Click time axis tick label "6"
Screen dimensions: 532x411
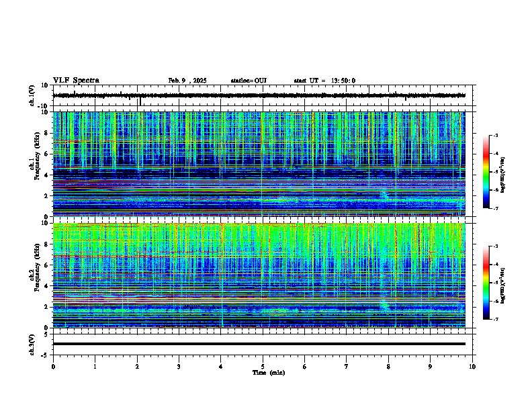pos(305,367)
